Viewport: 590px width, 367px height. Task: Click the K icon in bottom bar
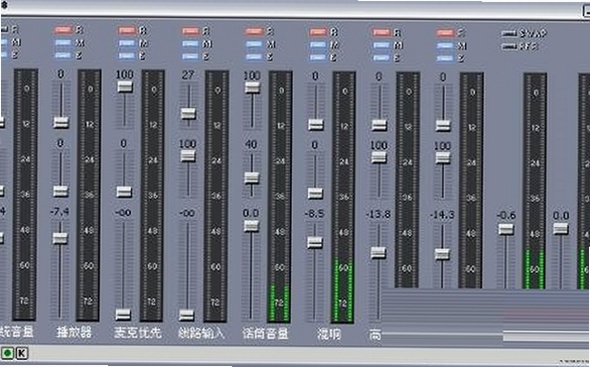coord(22,353)
